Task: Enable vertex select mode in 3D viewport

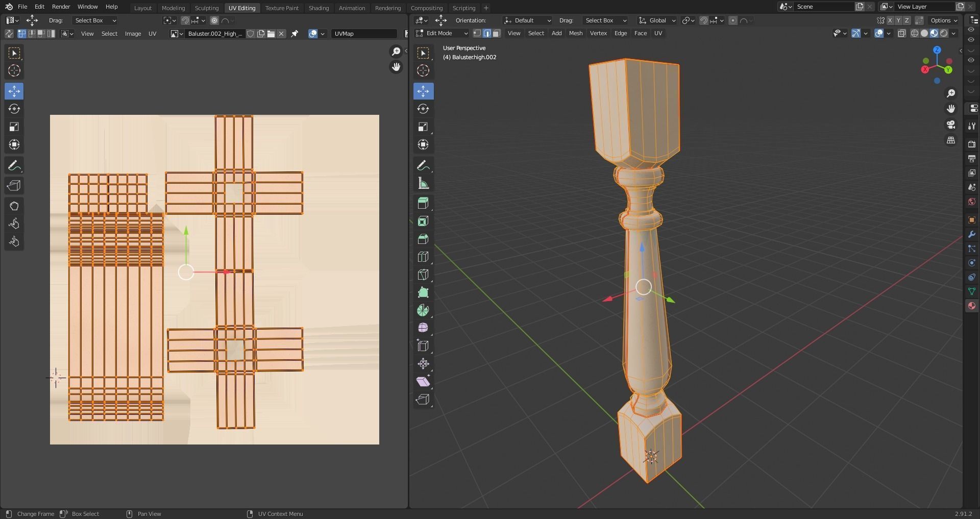Action: 477,33
